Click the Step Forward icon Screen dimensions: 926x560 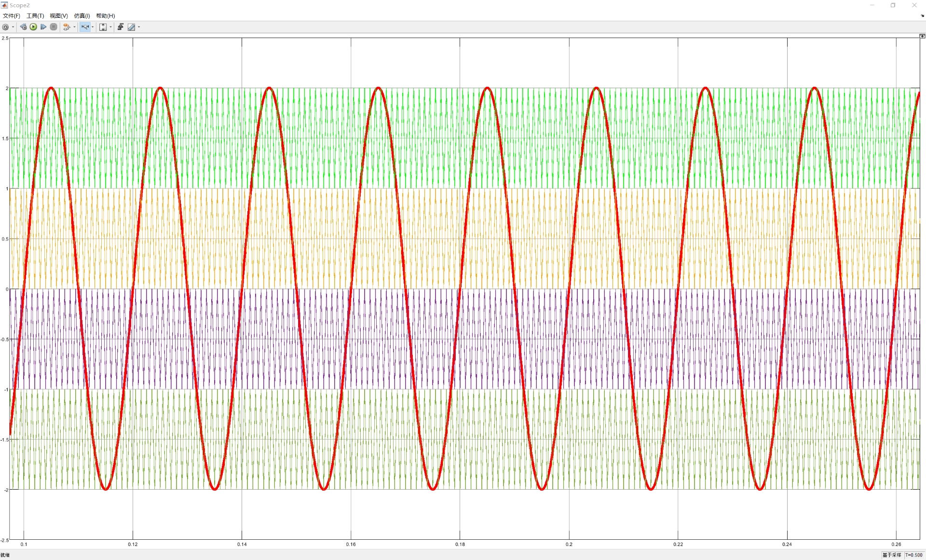[43, 27]
